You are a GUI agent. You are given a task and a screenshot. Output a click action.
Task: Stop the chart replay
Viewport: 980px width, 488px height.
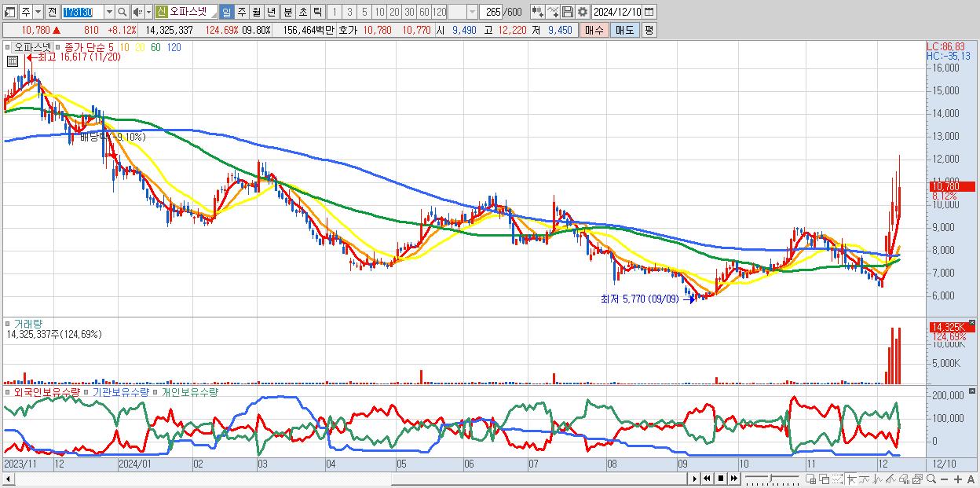721,479
